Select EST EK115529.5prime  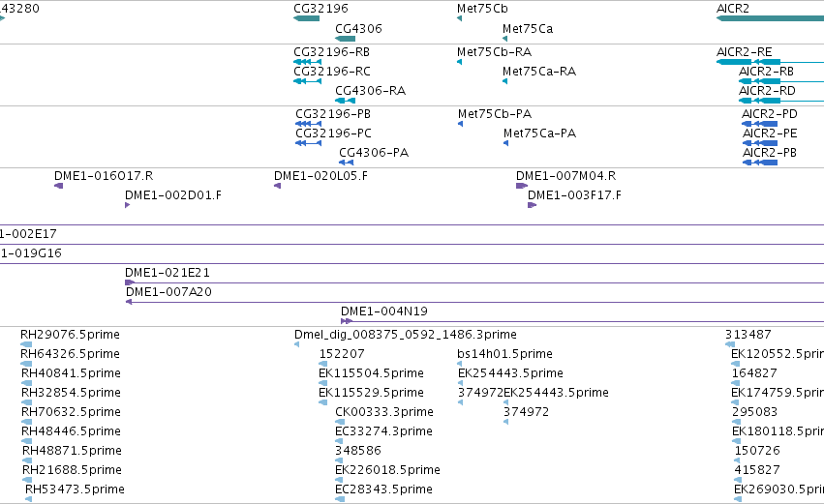[371, 393]
